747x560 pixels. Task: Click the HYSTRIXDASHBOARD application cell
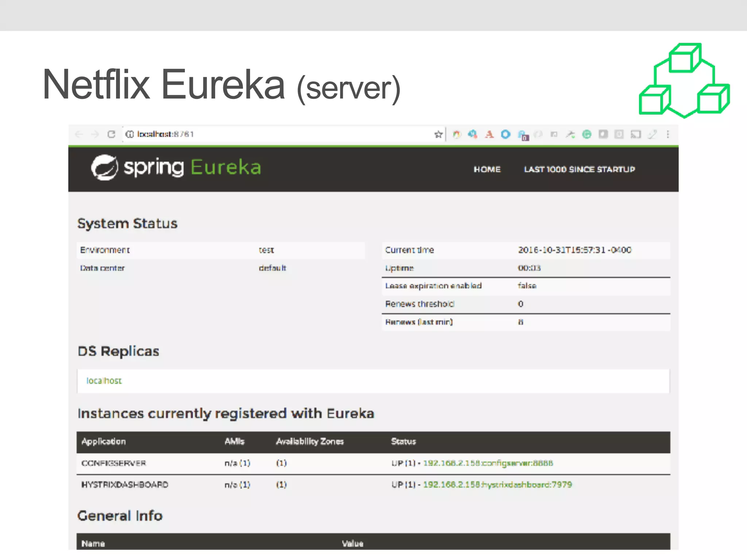pos(125,485)
